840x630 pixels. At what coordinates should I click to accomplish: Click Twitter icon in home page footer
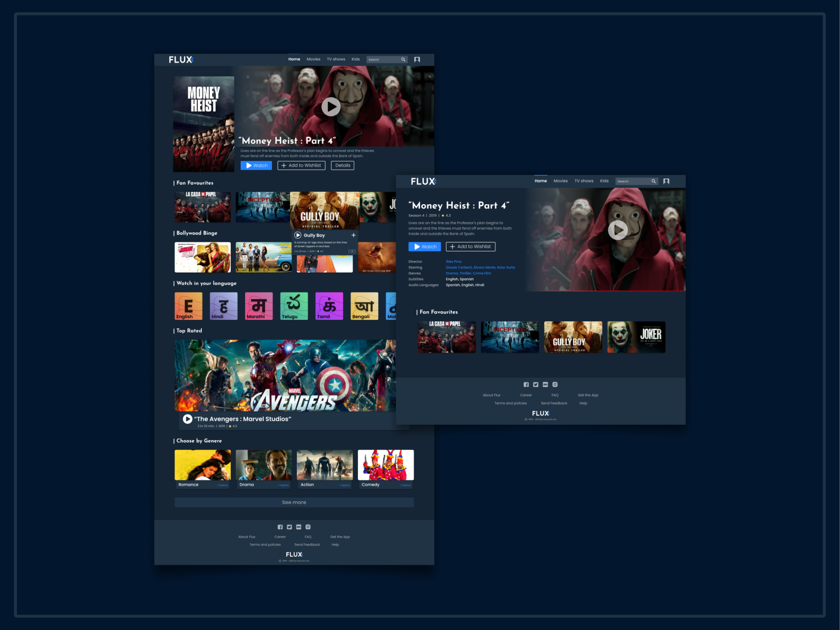point(289,527)
